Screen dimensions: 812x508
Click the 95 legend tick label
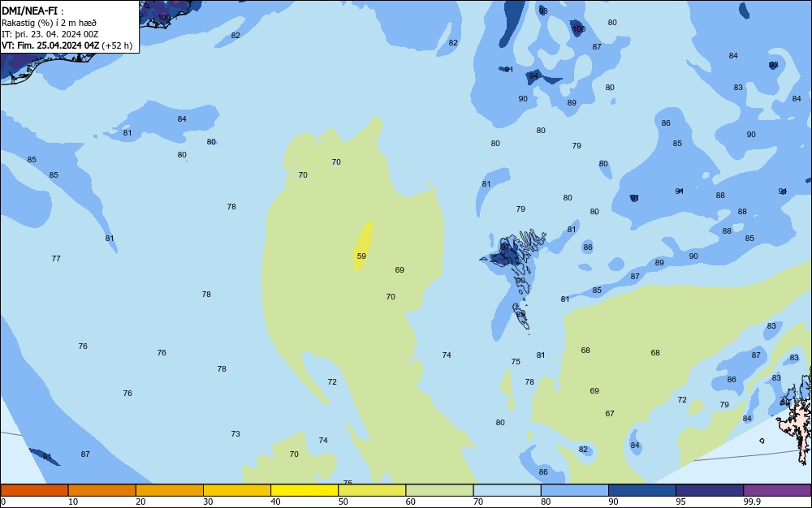(680, 502)
